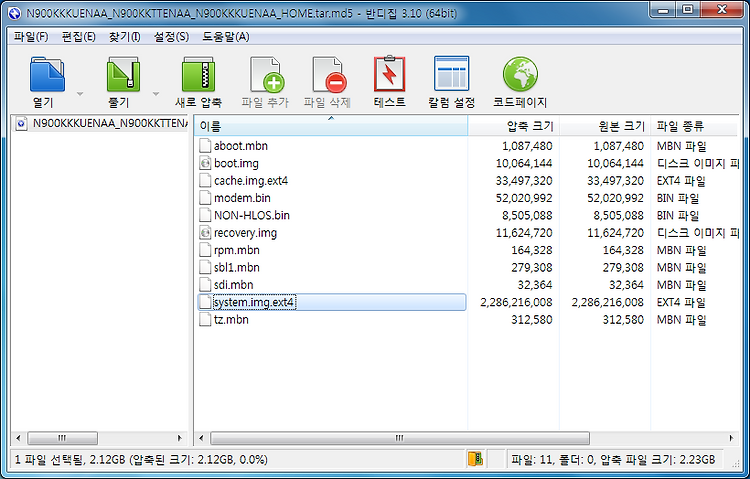Open the 찾기(I) menu
This screenshot has height=479, width=750.
coord(124,37)
